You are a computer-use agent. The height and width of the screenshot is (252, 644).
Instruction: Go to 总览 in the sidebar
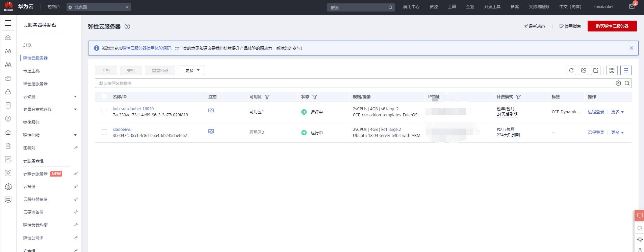click(27, 45)
